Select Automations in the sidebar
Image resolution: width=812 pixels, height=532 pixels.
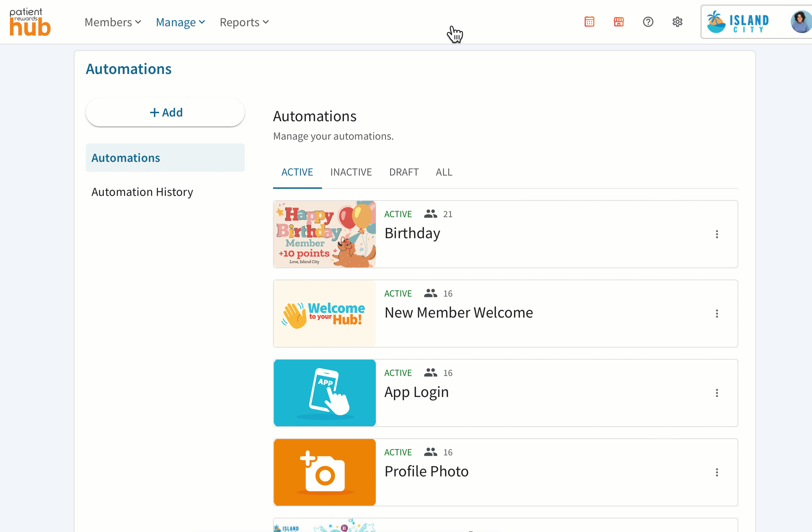click(165, 158)
